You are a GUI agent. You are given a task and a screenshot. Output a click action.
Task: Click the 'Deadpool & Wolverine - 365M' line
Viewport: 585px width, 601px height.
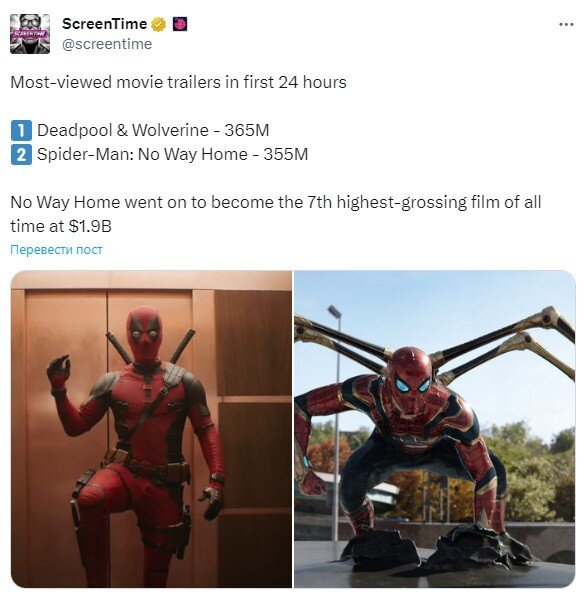(x=153, y=130)
